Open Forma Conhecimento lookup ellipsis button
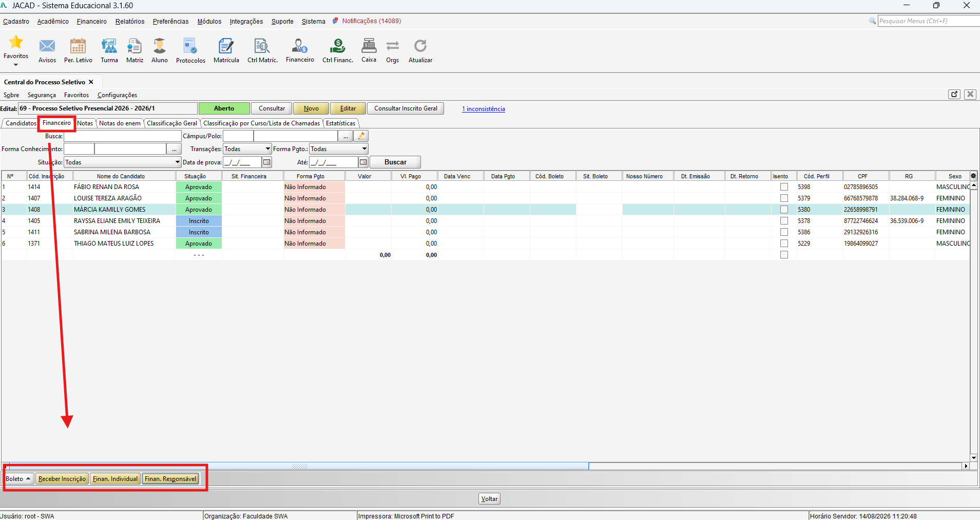Screen dimensions: 980x520 pos(175,149)
